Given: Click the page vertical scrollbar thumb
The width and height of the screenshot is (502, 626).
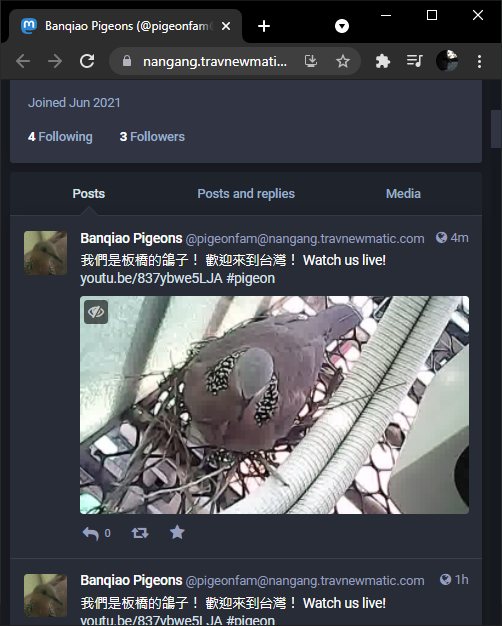Looking at the screenshot, I should click(x=496, y=129).
